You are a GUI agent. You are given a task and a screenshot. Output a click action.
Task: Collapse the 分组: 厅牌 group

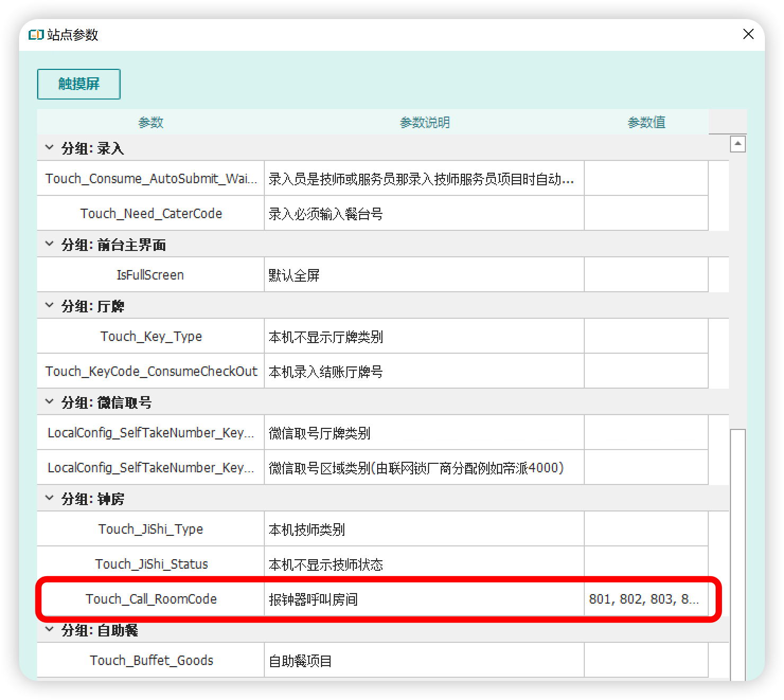pyautogui.click(x=49, y=306)
